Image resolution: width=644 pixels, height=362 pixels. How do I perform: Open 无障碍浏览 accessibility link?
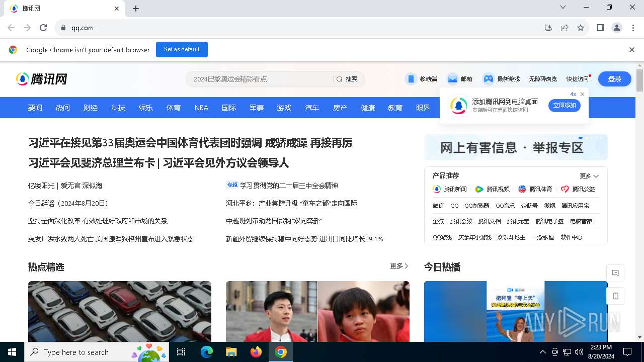point(543,79)
